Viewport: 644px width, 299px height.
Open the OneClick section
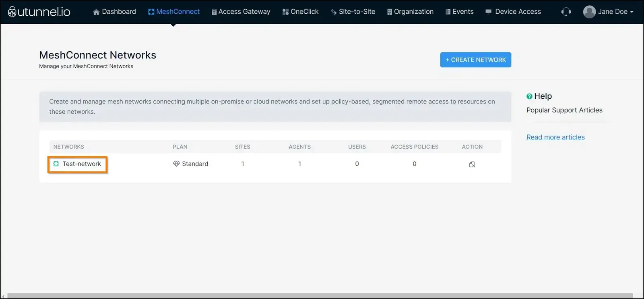(x=300, y=12)
